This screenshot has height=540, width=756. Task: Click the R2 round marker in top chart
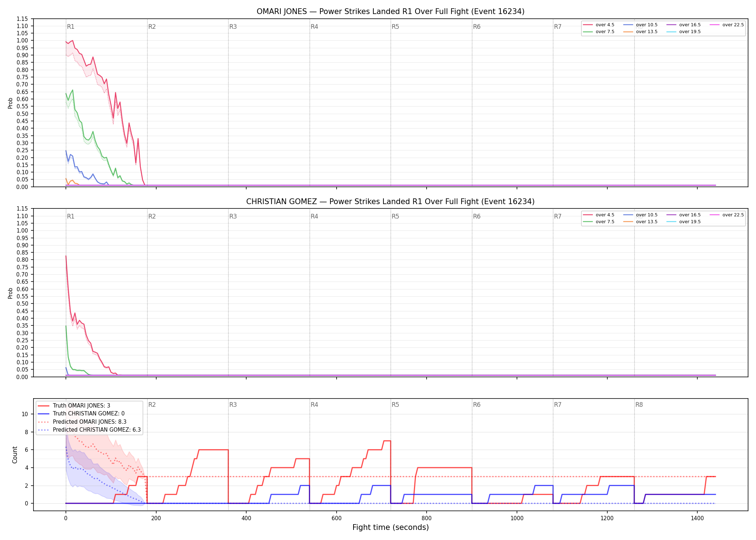point(152,27)
